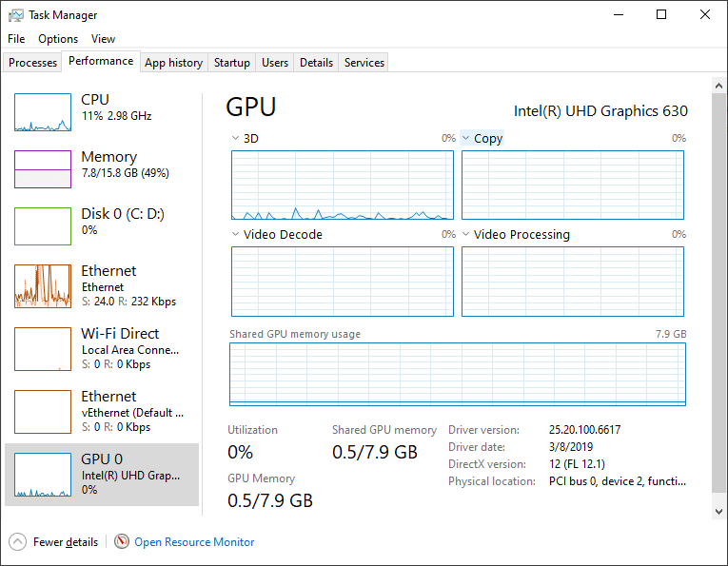This screenshot has height=566, width=728.
Task: Switch to the Services tab
Action: point(364,63)
